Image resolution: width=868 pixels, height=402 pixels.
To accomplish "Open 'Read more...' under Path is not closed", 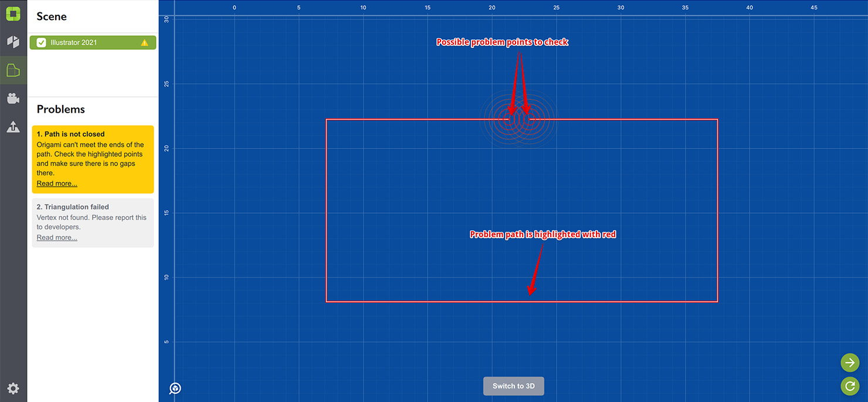I will pos(57,184).
